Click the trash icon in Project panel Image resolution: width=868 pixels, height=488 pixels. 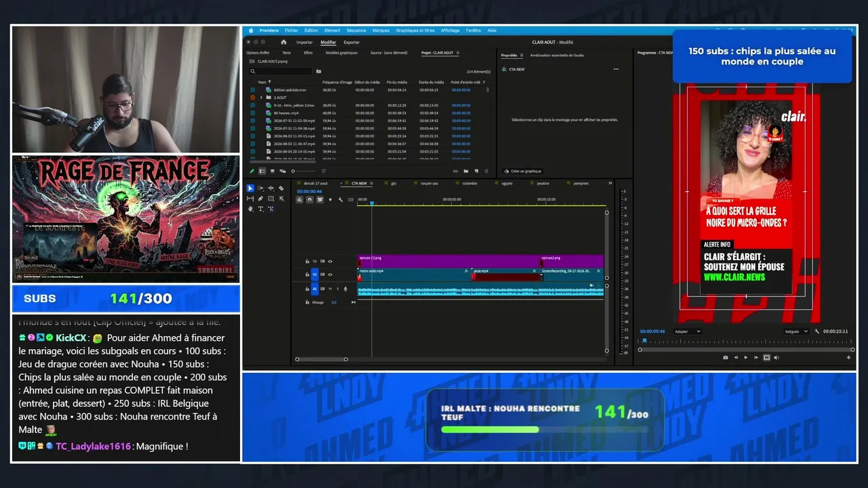tap(487, 171)
